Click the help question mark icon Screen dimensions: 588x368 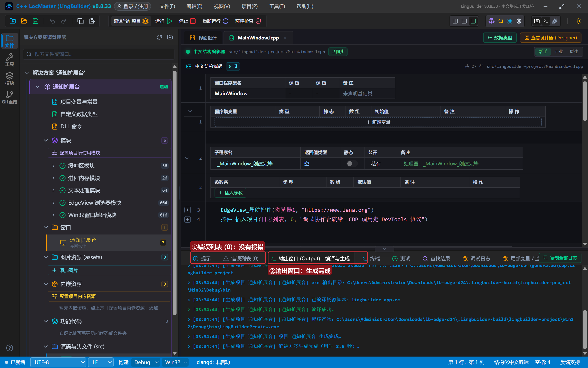click(9, 348)
